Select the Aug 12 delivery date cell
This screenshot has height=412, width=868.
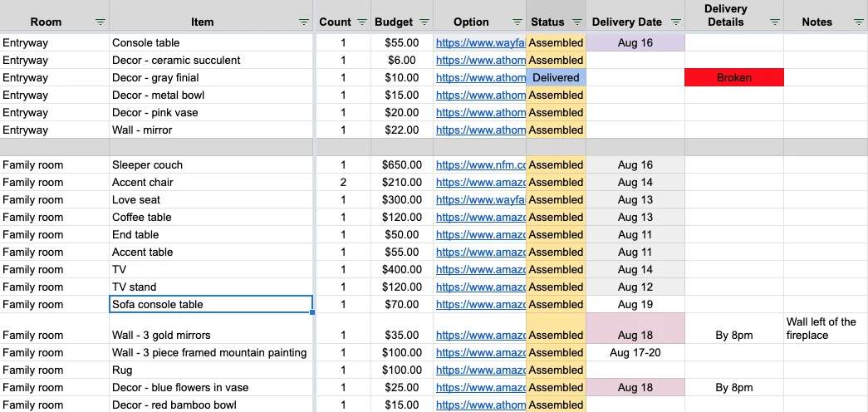coord(635,287)
